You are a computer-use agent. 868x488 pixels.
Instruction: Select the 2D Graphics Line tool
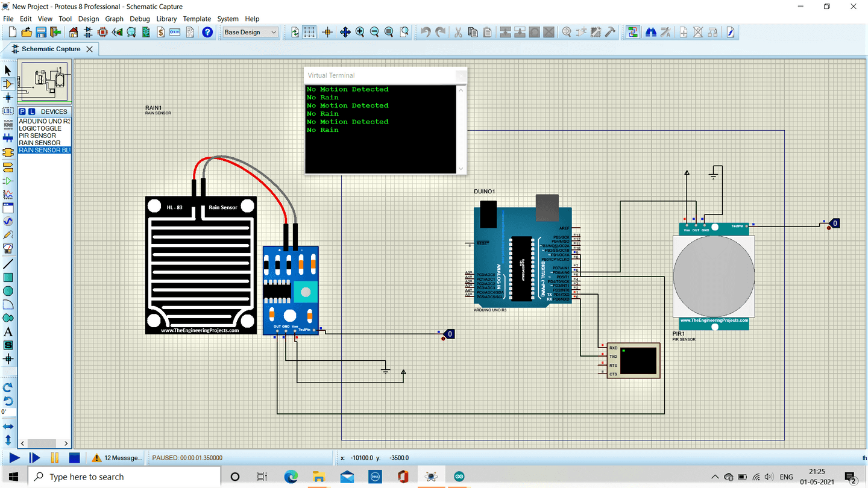click(x=8, y=263)
